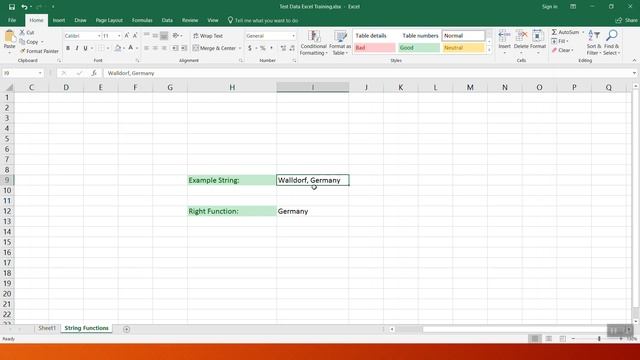Apply the Good cell style
The height and width of the screenshot is (360, 640).
419,48
